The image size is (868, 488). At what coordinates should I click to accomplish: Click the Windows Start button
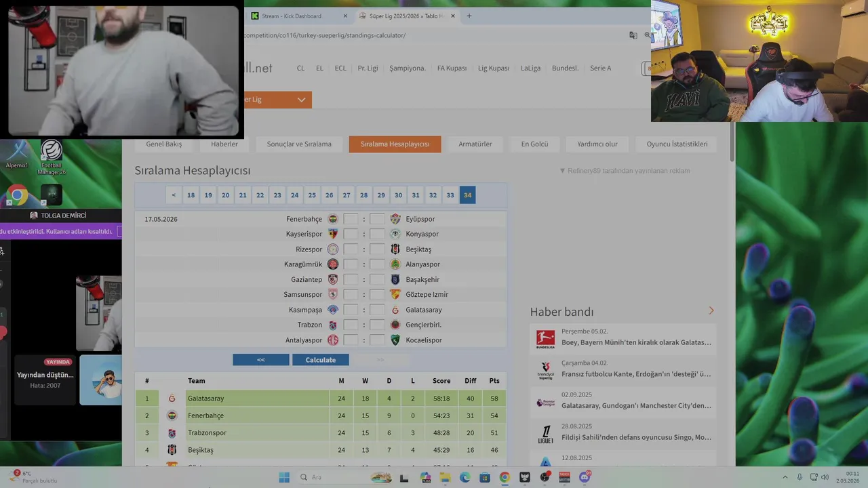pyautogui.click(x=284, y=477)
